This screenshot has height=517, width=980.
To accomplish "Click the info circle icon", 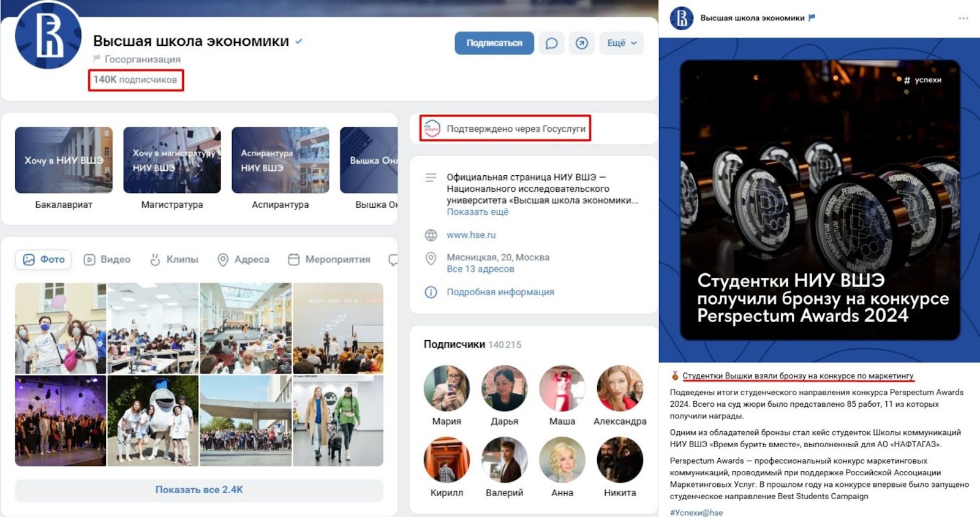I will coord(431,292).
